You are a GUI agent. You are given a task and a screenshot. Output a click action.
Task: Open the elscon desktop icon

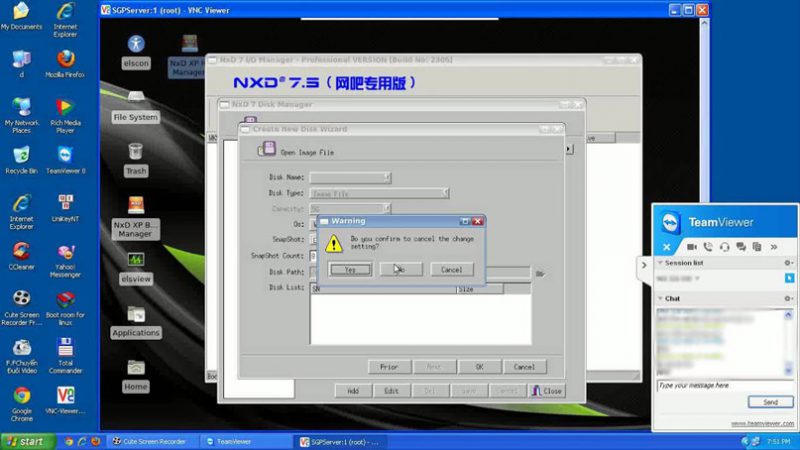pyautogui.click(x=136, y=51)
